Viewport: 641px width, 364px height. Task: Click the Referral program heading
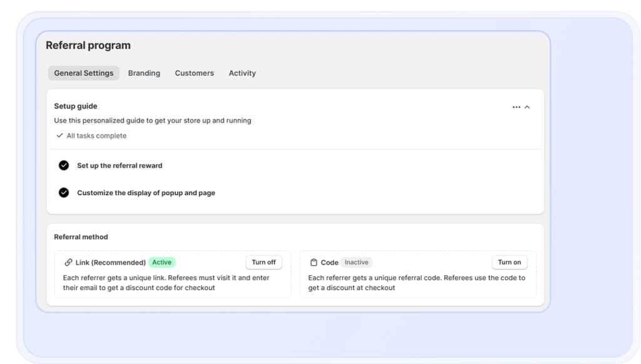pos(88,45)
